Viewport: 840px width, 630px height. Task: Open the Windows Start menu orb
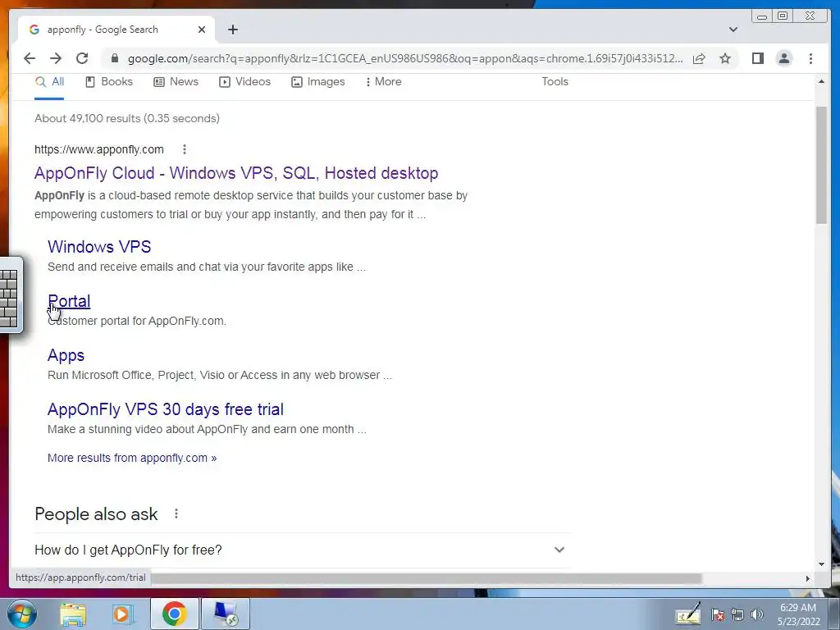21,614
